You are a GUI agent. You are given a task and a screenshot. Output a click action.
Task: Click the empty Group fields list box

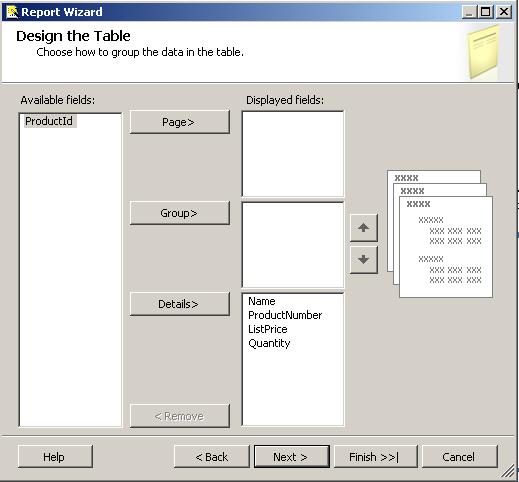coord(293,245)
